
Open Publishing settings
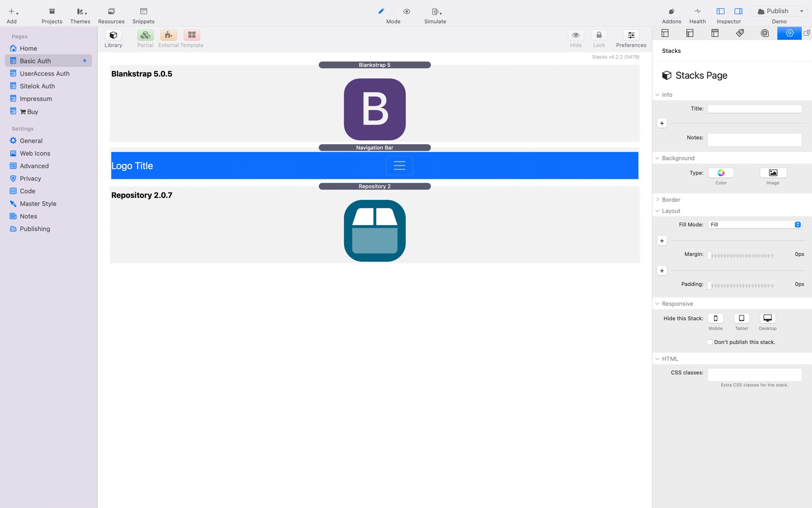click(48, 229)
